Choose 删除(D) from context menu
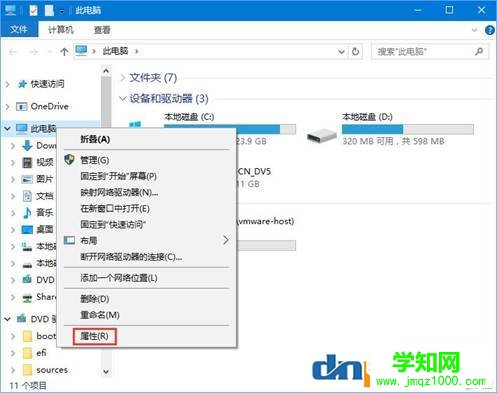Image resolution: width=497 pixels, height=393 pixels. tap(95, 299)
